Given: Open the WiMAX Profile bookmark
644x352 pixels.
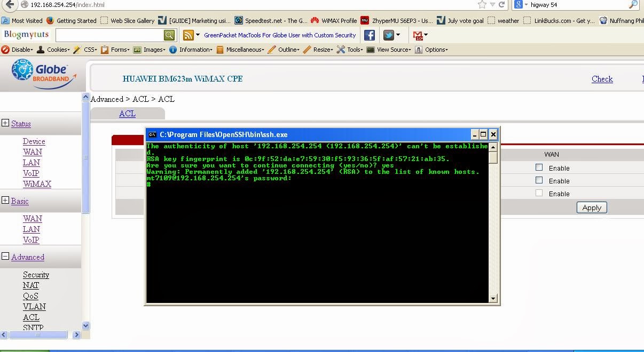Looking at the screenshot, I should tap(334, 21).
